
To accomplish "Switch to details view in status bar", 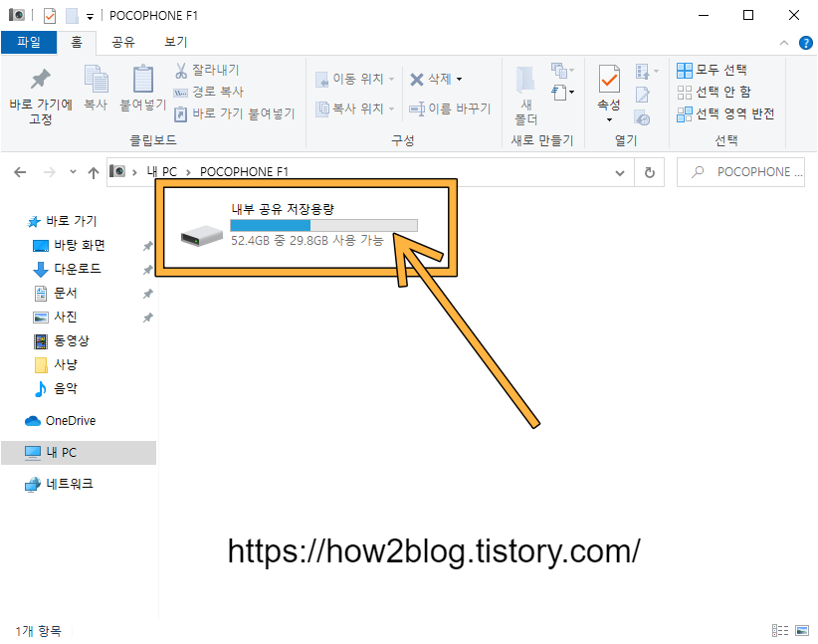I will click(780, 630).
